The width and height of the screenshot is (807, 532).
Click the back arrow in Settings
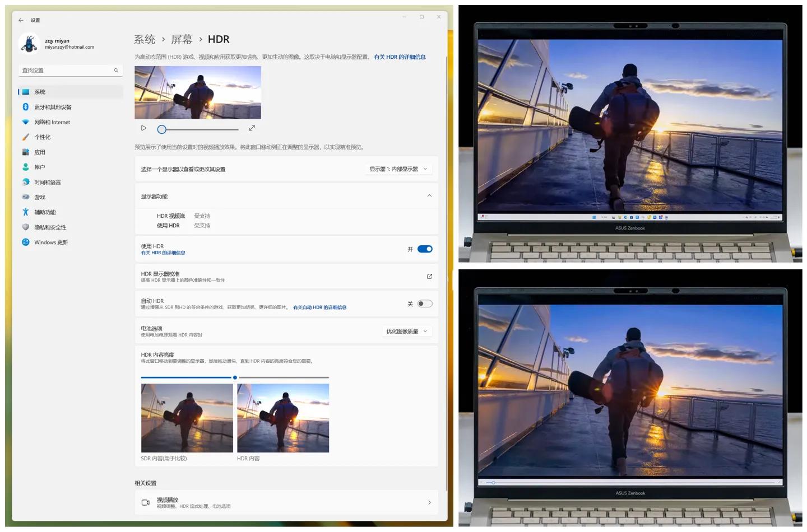coord(21,20)
